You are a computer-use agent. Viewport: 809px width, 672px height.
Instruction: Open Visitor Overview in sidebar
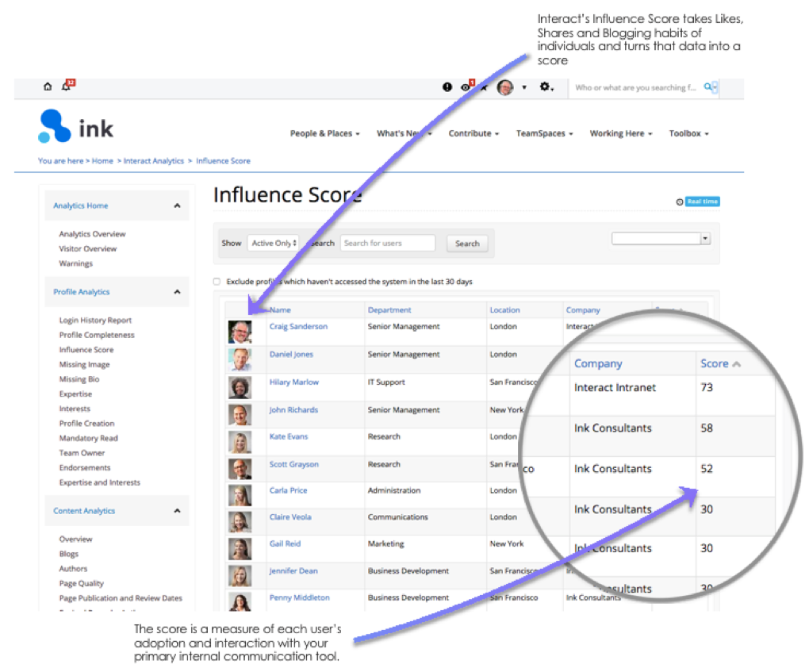tap(88, 249)
